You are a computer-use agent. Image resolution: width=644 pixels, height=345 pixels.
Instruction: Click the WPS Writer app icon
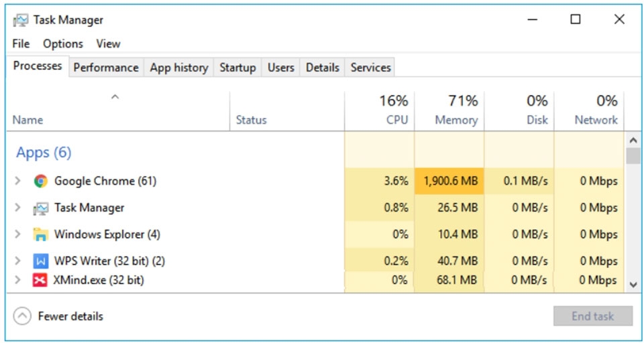point(41,261)
